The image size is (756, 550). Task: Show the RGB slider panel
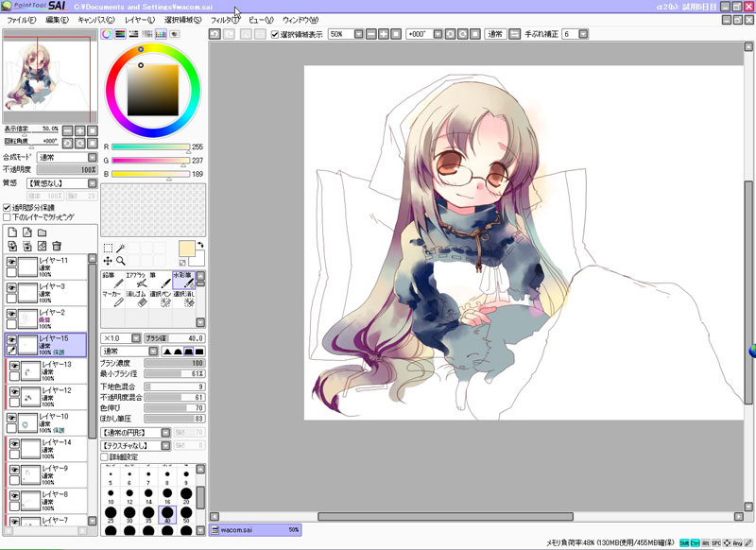pos(120,34)
